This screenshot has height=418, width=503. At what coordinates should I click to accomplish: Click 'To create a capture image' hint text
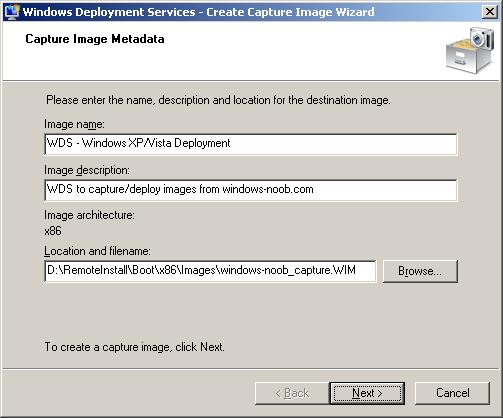click(135, 347)
